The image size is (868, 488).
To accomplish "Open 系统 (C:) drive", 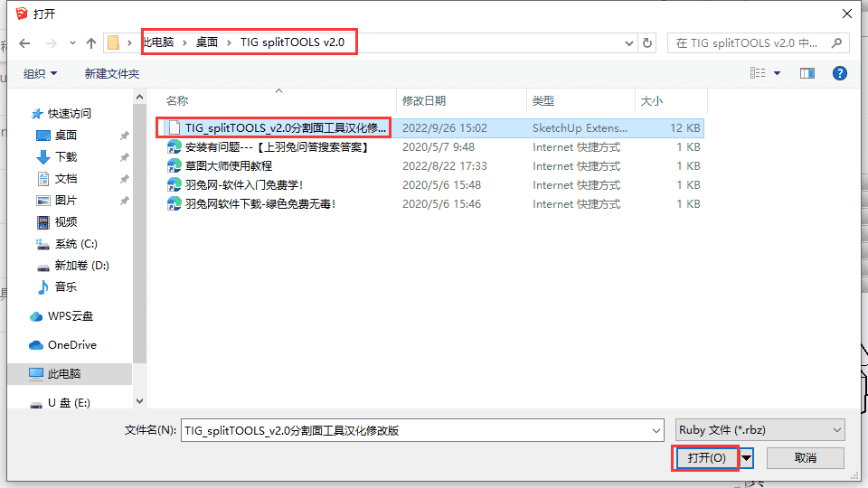I will point(76,243).
